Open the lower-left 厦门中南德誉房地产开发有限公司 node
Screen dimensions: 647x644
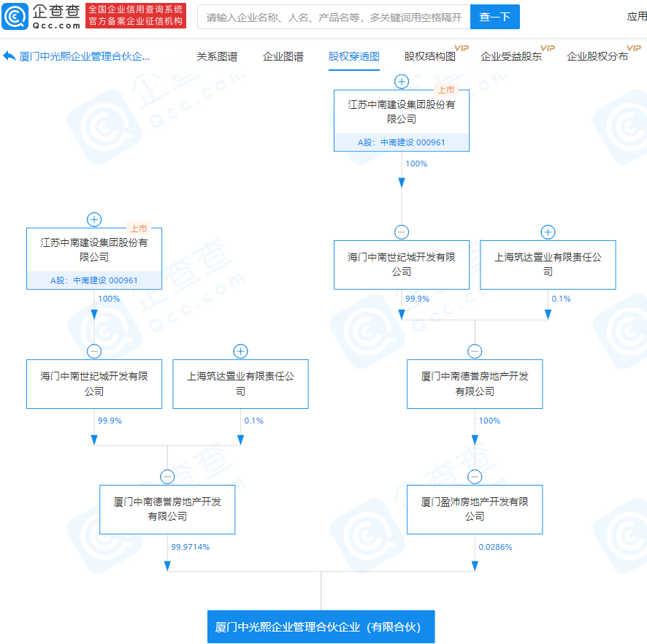coord(167,510)
